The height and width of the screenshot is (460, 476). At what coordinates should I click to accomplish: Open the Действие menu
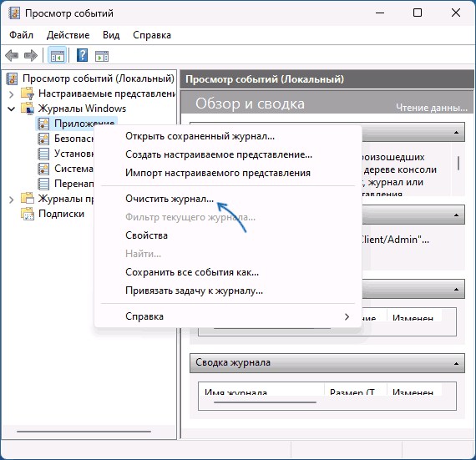68,35
